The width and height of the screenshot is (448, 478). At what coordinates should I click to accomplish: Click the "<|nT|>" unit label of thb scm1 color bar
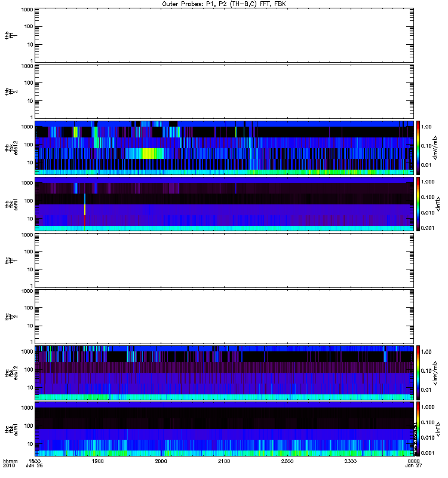[x=438, y=204]
